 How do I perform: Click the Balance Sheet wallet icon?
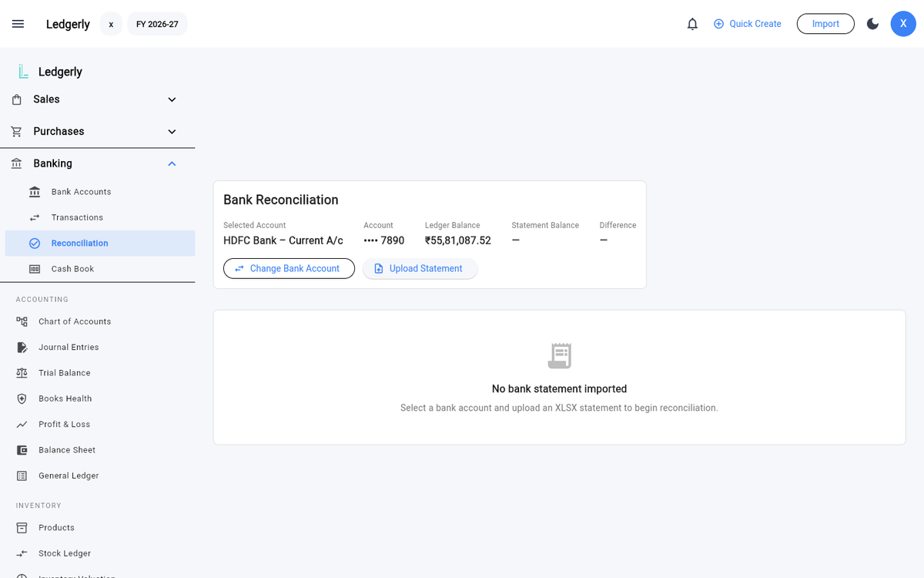click(22, 450)
